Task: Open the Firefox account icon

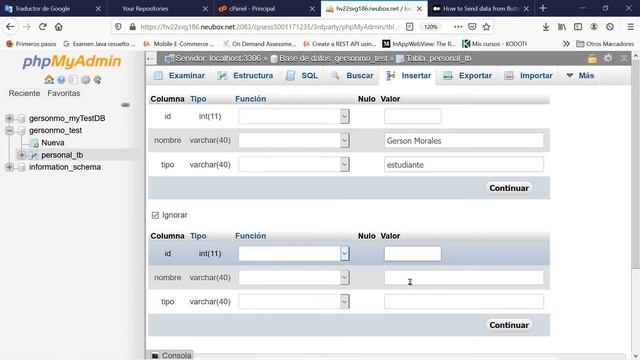Action: point(594,27)
